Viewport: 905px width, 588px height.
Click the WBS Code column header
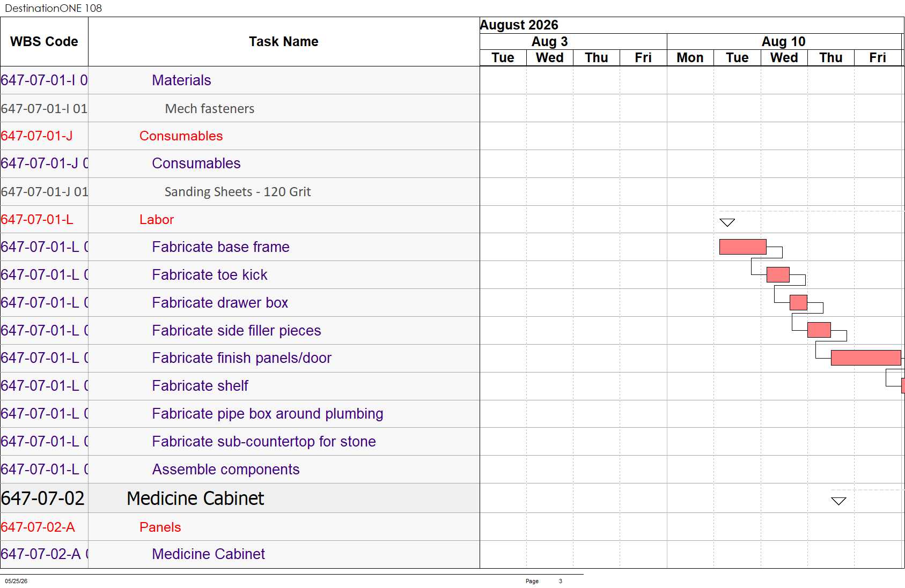(x=44, y=42)
